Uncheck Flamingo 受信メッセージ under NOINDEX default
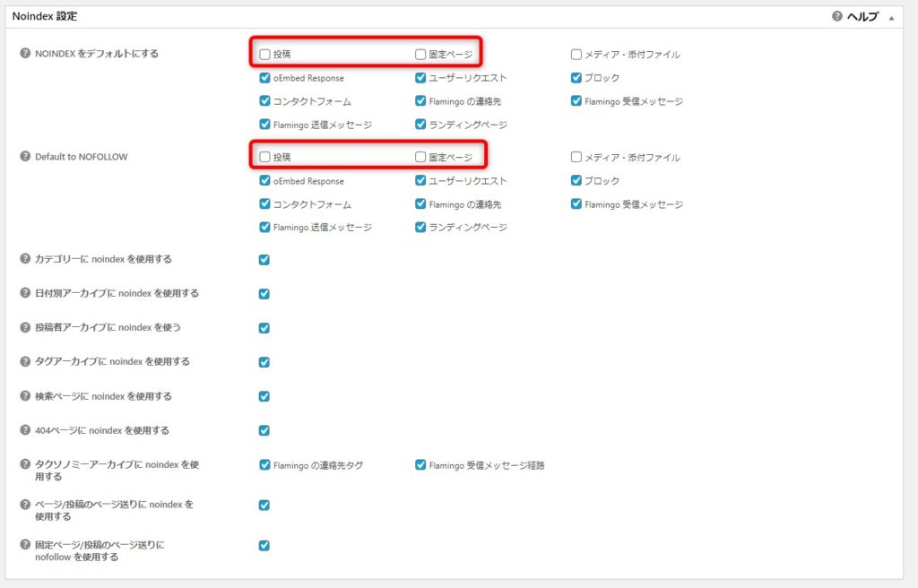This screenshot has width=918, height=588. click(x=576, y=100)
